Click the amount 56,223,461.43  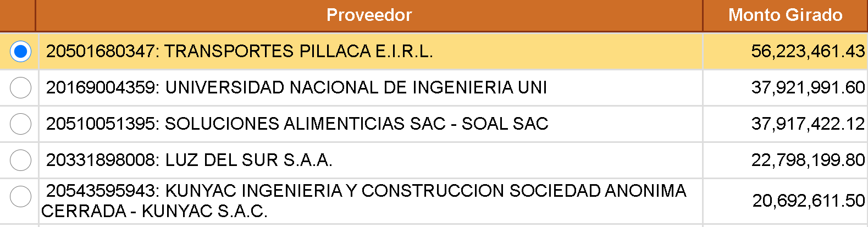[x=808, y=51]
